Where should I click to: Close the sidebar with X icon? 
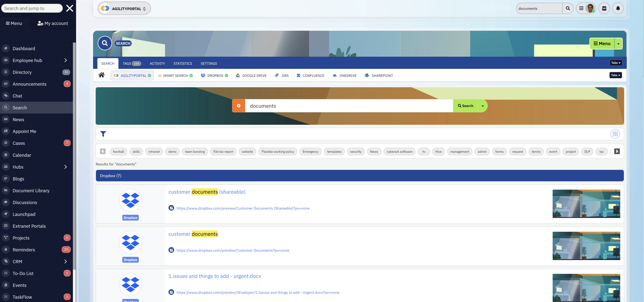69,8
